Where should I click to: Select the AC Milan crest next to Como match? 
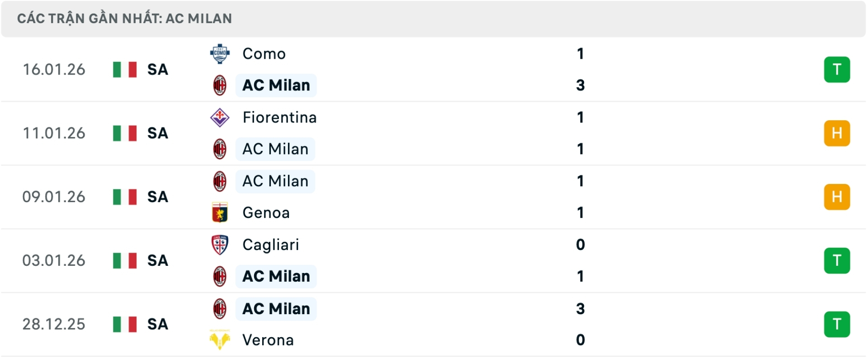(220, 85)
